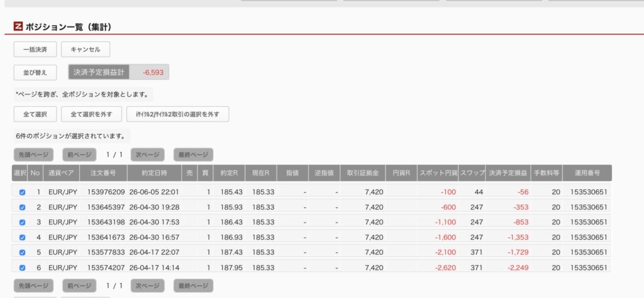Click the 選択 column header

19,173
